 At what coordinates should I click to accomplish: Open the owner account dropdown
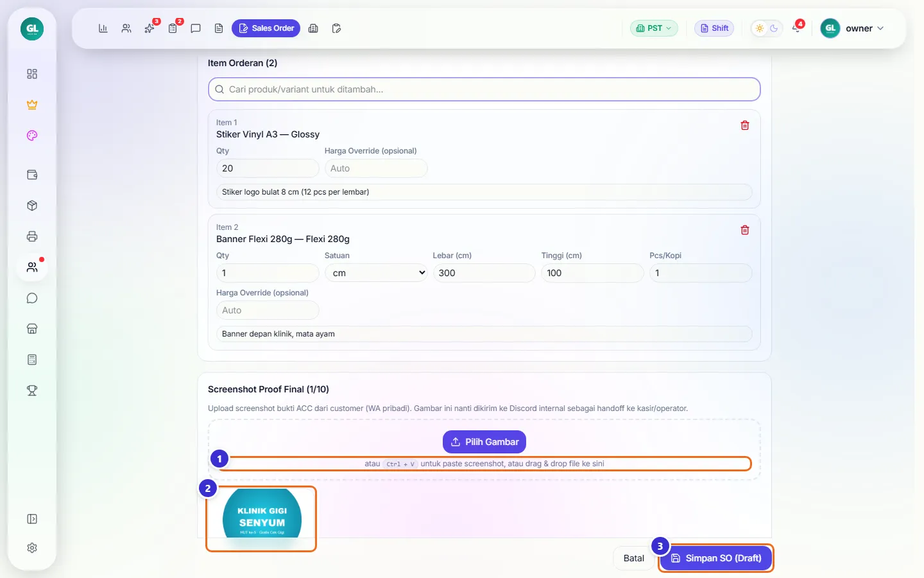click(x=853, y=28)
